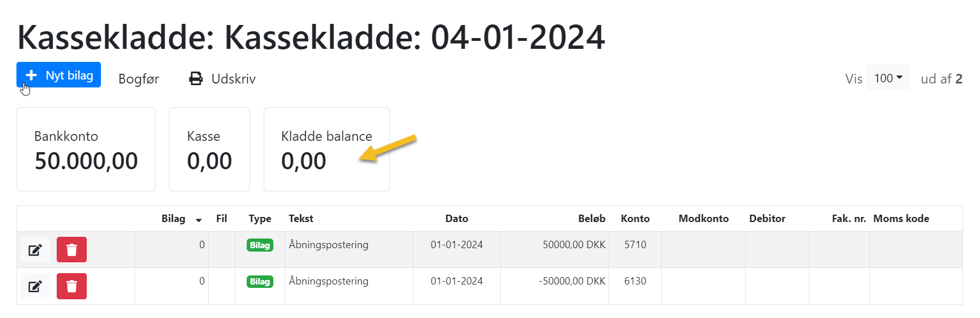The width and height of the screenshot is (980, 318).
Task: Edit the second row with the pencil icon
Action: pos(35,286)
